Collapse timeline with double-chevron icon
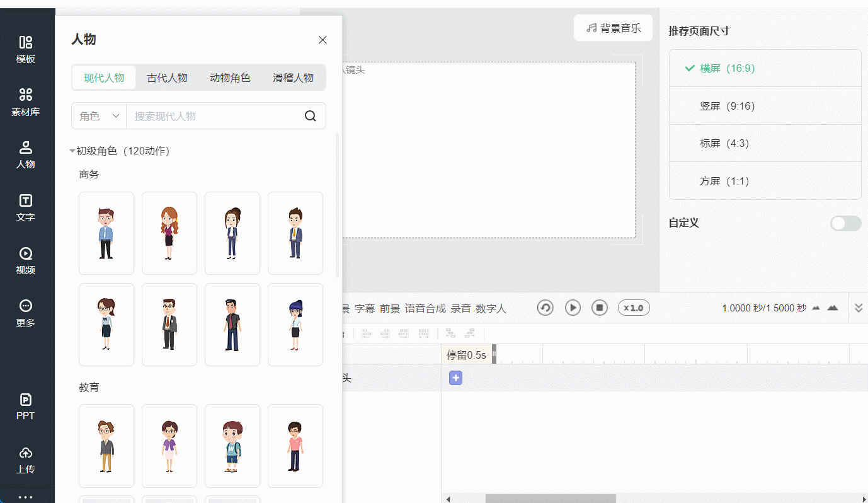This screenshot has height=503, width=868. point(859,308)
